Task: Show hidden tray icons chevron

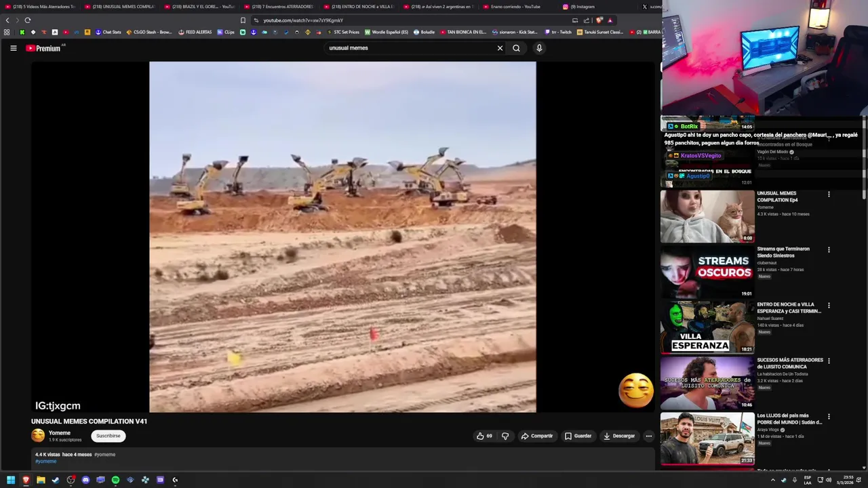Action: [772, 480]
